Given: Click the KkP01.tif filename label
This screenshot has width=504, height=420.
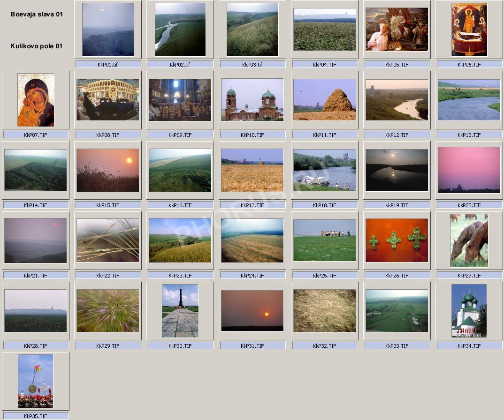Looking at the screenshot, I should point(108,65).
